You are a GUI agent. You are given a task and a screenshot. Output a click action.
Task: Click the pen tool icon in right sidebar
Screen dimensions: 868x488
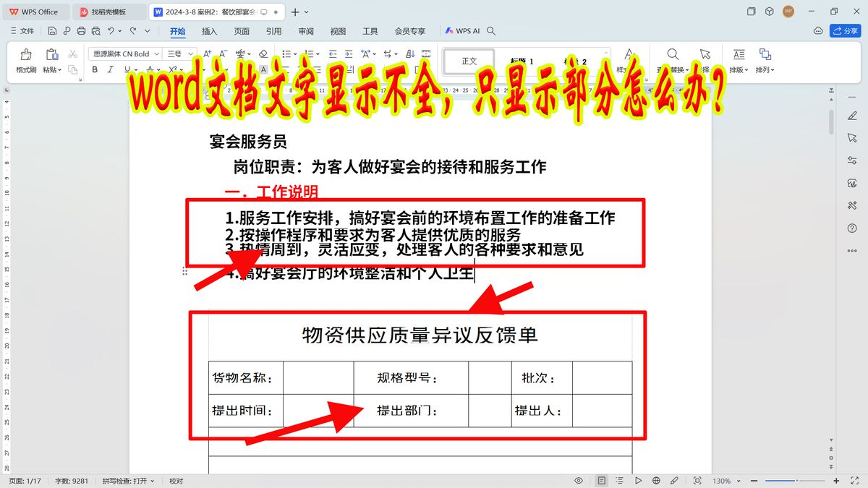click(x=851, y=116)
